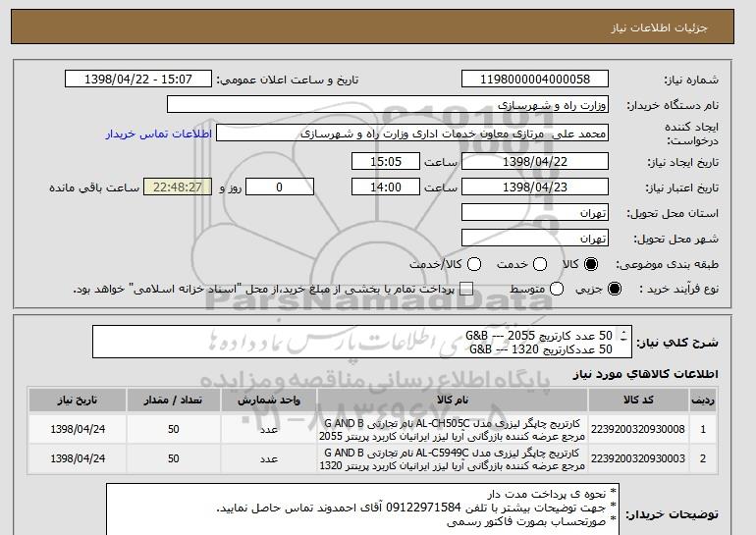Click quantity 50 in the AL-C5949C row
This screenshot has width=756, height=535.
point(174,458)
